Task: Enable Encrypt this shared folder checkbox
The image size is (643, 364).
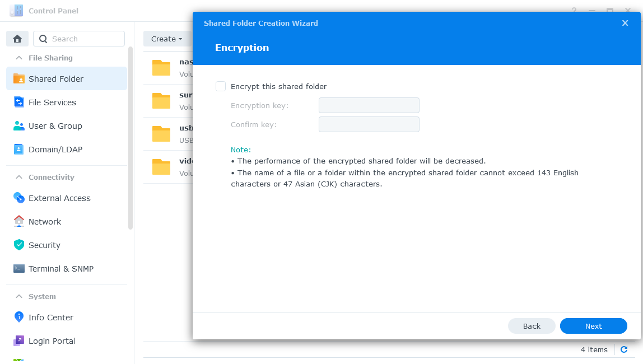Action: click(x=221, y=86)
